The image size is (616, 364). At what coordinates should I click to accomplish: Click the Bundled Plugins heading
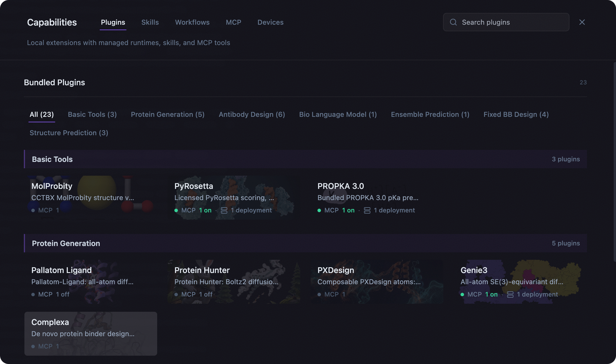54,82
